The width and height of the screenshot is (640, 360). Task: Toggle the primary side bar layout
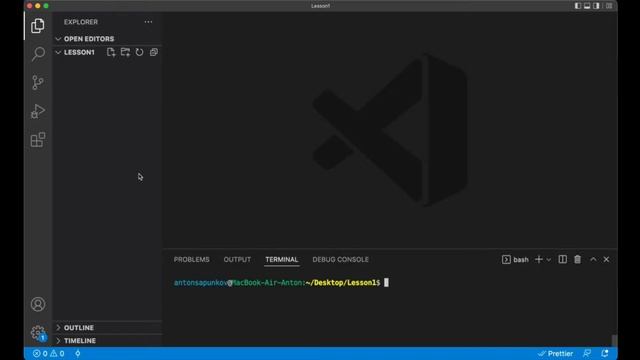(578, 6)
